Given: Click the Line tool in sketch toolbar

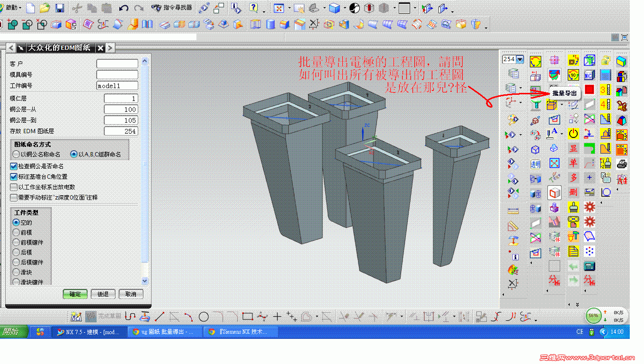Looking at the screenshot, I should pos(160,316).
